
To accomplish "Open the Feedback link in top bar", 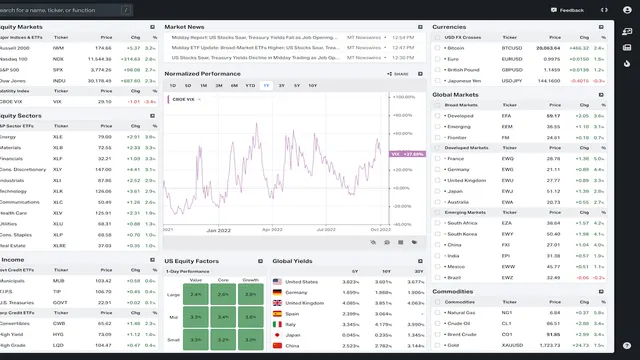I will click(567, 10).
